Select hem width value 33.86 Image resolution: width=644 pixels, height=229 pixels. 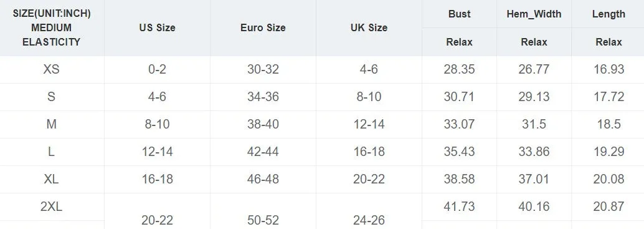534,152
